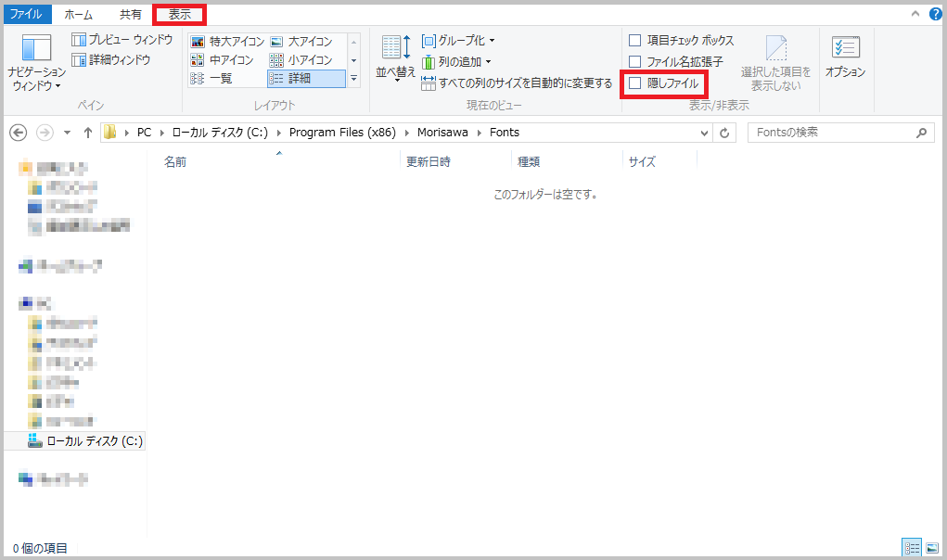The width and height of the screenshot is (947, 560).
Task: Switch to the ホーム ribbon tab
Action: [x=78, y=14]
